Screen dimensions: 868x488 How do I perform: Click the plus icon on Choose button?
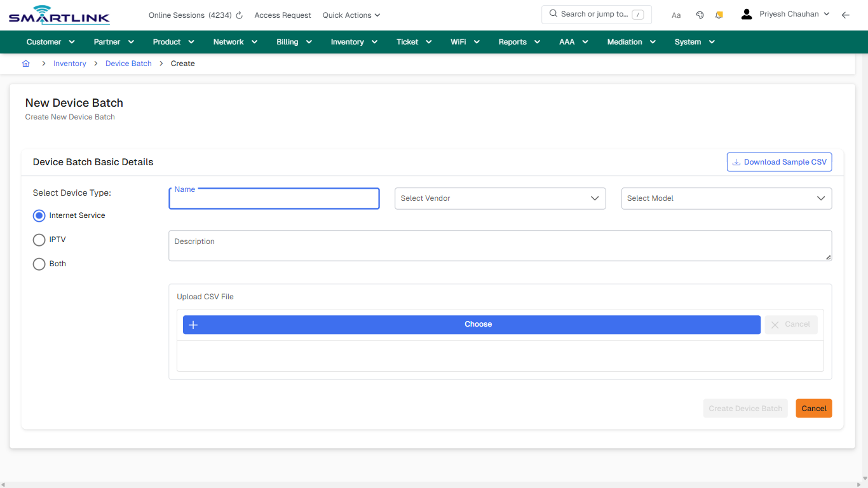coord(193,324)
